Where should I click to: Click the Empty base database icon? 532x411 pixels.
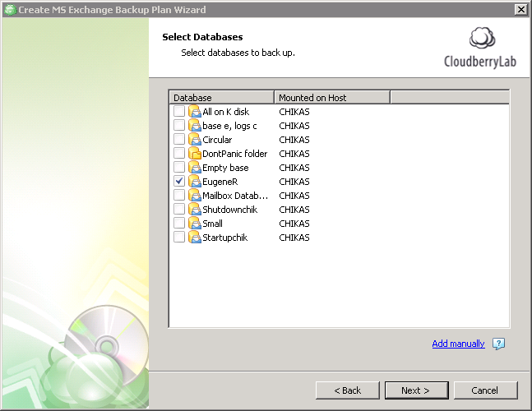point(195,168)
